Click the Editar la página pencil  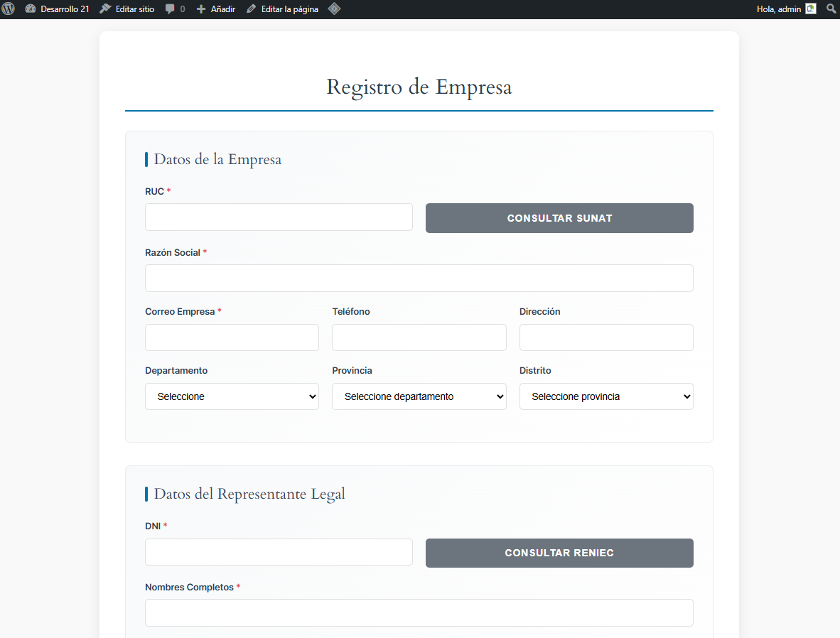click(251, 9)
